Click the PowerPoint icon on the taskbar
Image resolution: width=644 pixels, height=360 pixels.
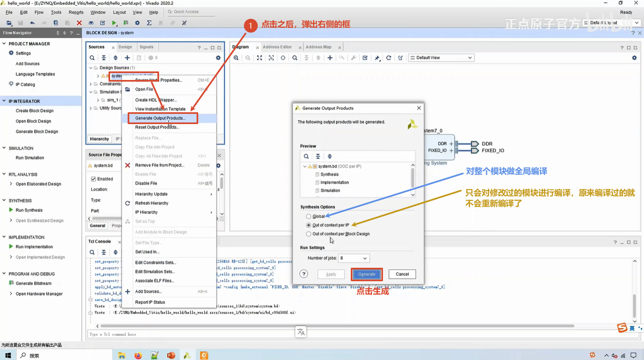[x=171, y=356]
